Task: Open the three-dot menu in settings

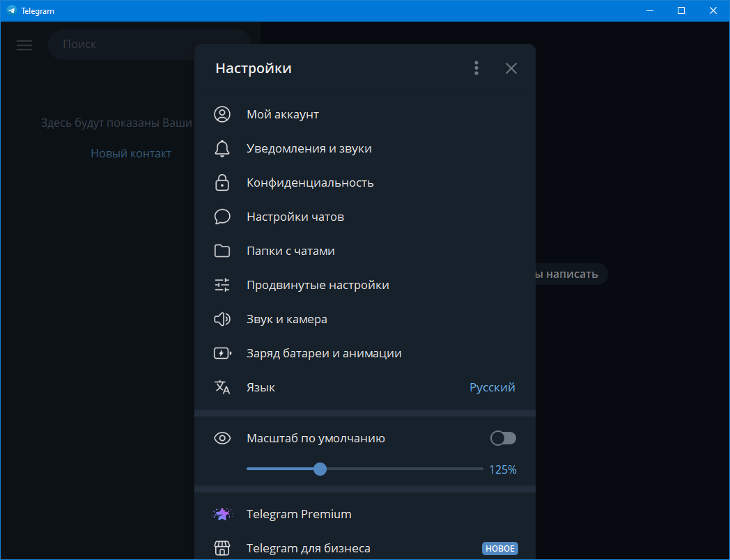Action: 476,68
